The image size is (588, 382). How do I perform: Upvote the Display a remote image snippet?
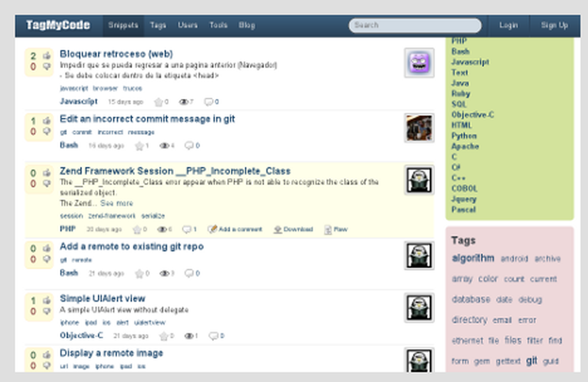point(46,355)
